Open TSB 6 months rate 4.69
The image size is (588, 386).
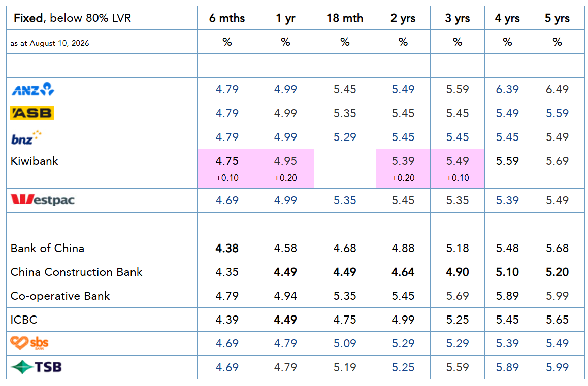(227, 367)
